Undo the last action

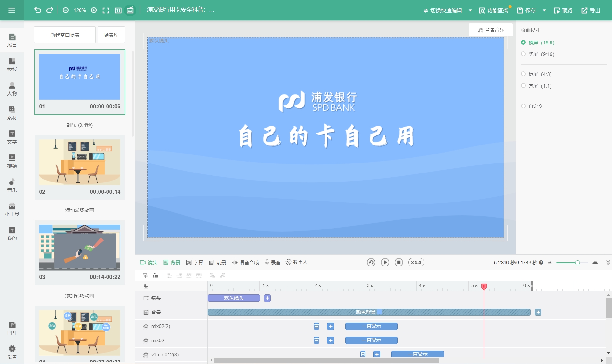coord(38,10)
